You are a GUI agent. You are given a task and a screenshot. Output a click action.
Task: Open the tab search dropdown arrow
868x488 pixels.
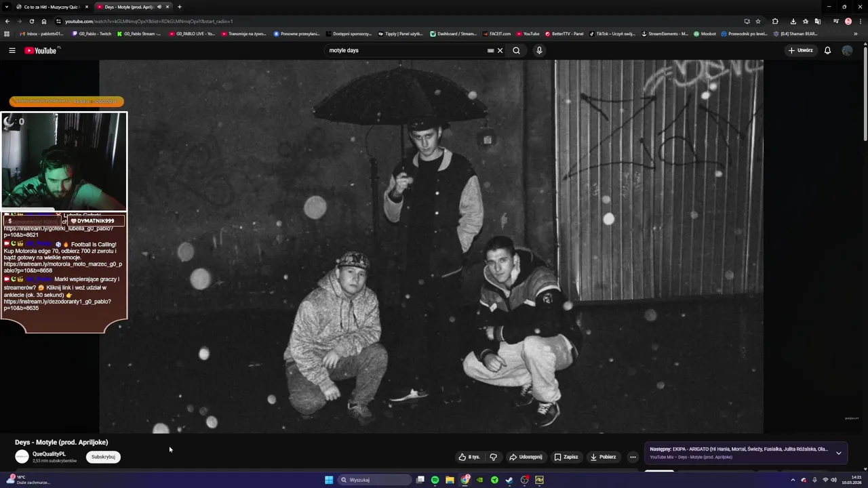coord(7,7)
